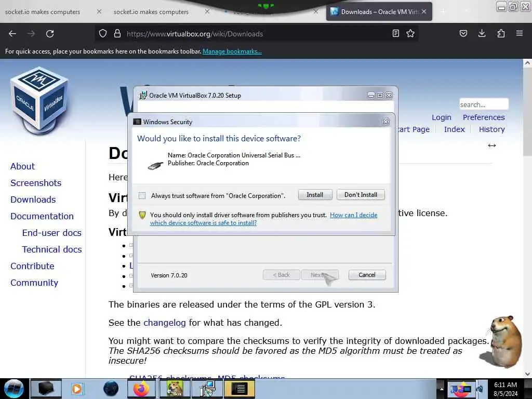The image size is (532, 399).
Task: Click the VirtualBox cube logo
Action: pos(40,100)
